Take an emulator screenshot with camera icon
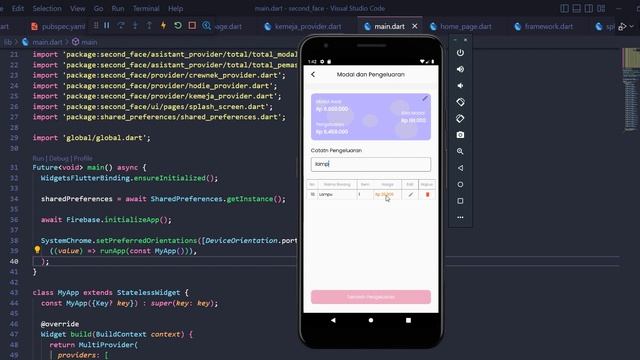Image resolution: width=640 pixels, height=360 pixels. coord(460,135)
